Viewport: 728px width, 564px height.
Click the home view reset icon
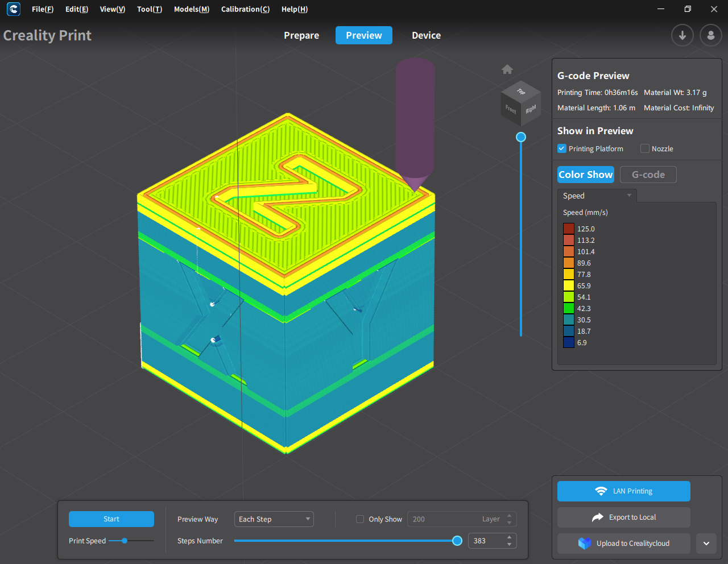tap(507, 69)
